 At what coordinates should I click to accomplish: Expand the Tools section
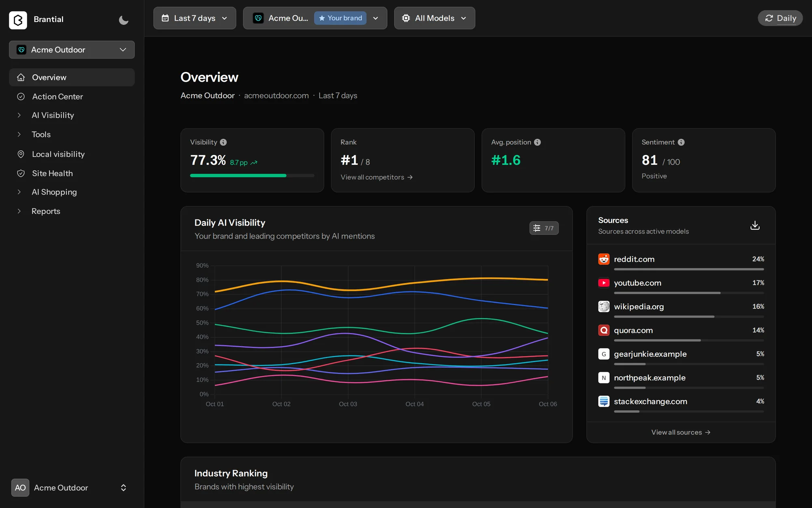[72, 135]
